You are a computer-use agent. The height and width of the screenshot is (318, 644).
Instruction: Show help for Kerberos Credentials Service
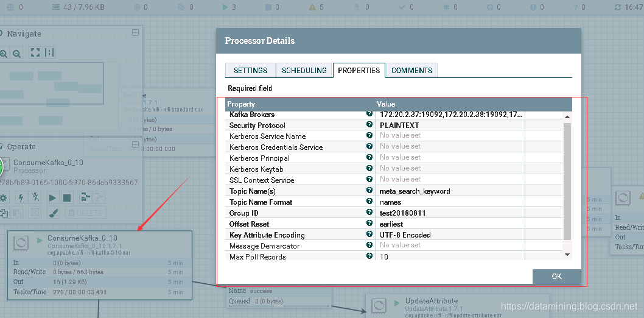(x=369, y=147)
